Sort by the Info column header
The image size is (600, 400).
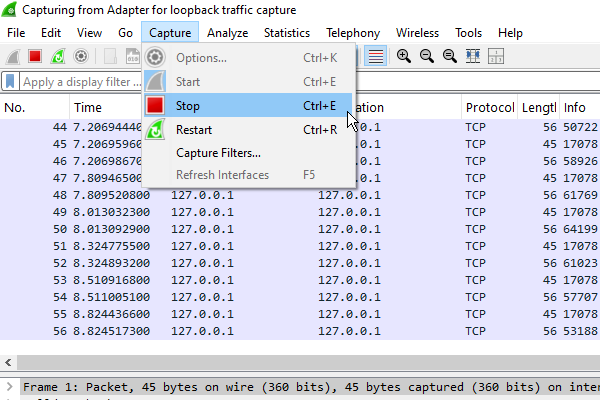tap(580, 108)
